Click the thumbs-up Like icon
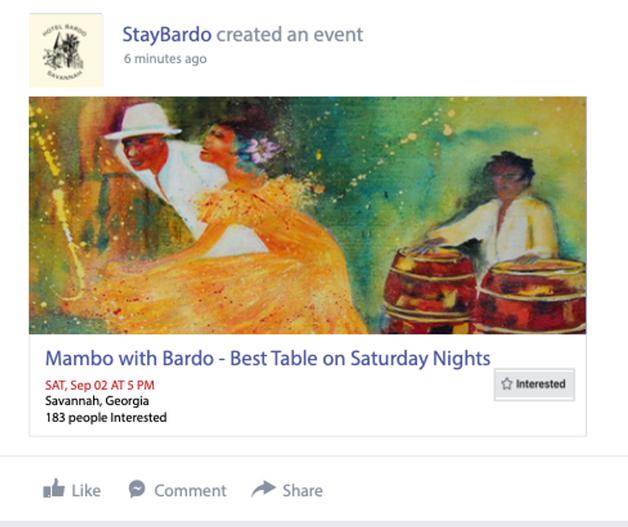 click(x=53, y=489)
